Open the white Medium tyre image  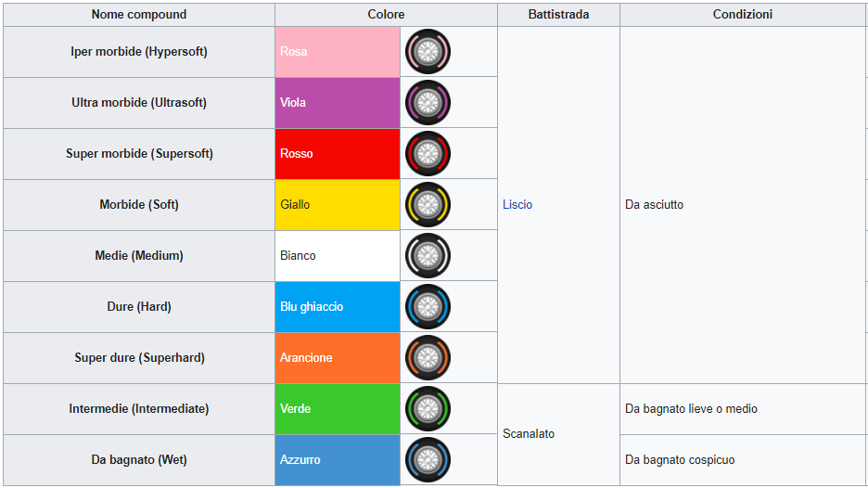(x=428, y=255)
